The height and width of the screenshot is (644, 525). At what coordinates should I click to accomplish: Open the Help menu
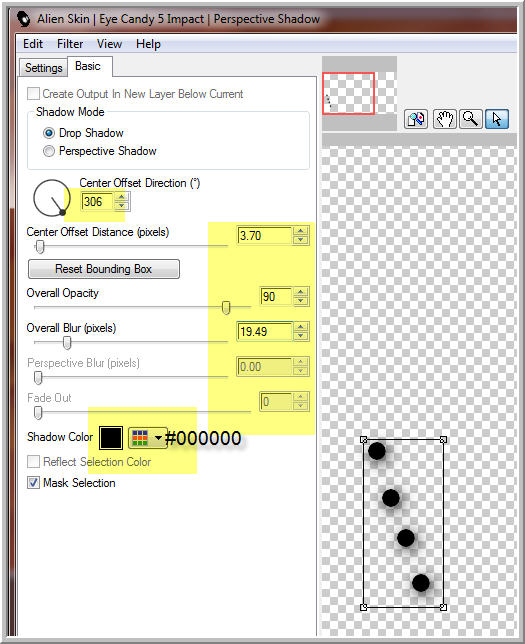(148, 44)
